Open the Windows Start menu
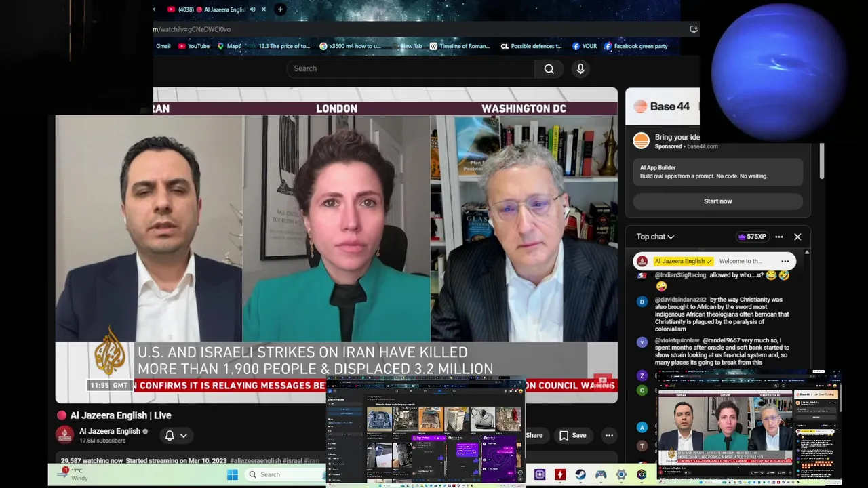 tap(233, 474)
